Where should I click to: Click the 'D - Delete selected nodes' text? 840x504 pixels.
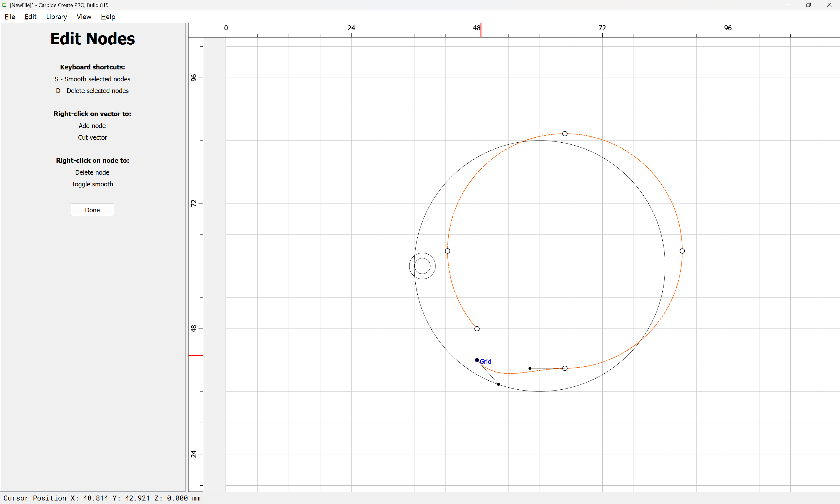click(92, 91)
